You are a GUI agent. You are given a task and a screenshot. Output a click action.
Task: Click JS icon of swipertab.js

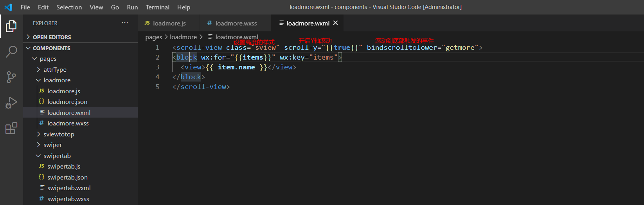tap(41, 166)
